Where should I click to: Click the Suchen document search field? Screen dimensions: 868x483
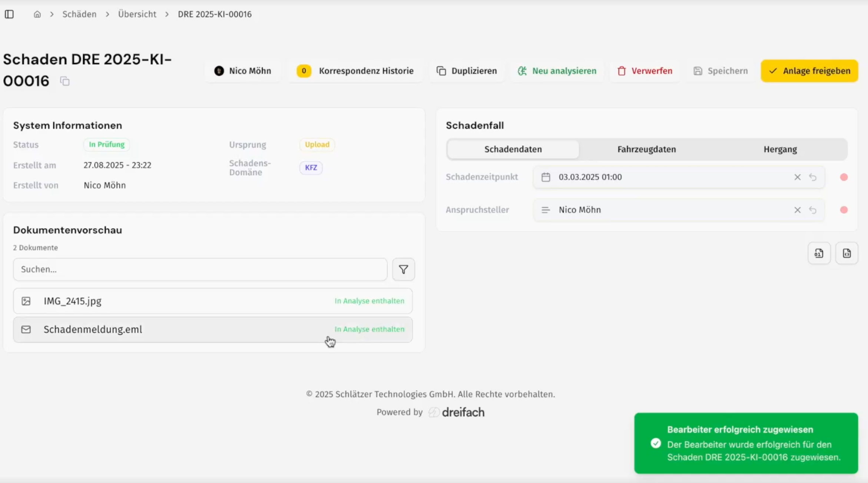point(200,269)
